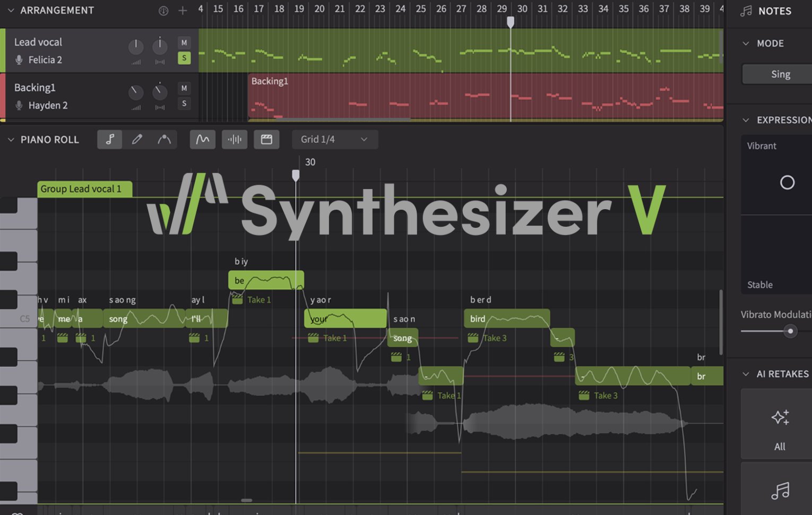This screenshot has width=812, height=515.
Task: Click the 'y ao r' phoneme label
Action: [x=321, y=300]
